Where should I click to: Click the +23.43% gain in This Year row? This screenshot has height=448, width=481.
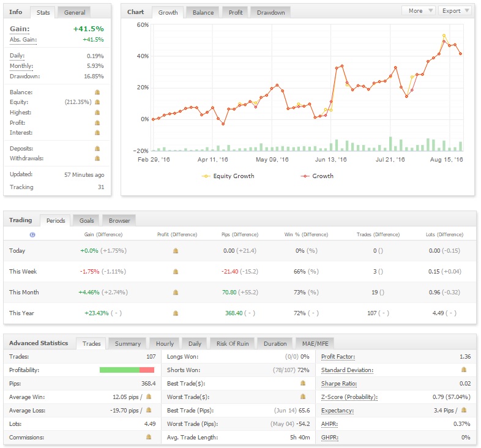tap(97, 313)
